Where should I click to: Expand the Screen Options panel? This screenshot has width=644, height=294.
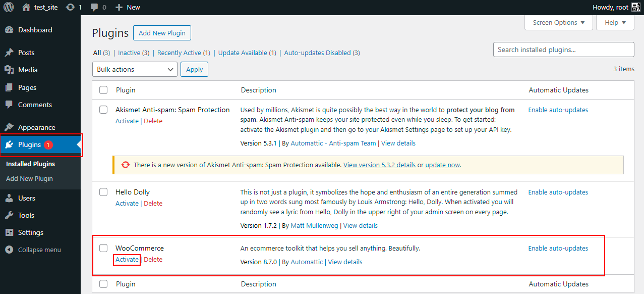coord(559,22)
